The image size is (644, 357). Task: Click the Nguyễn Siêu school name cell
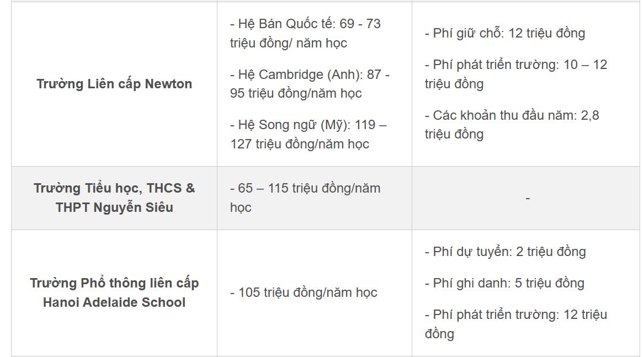click(x=114, y=198)
